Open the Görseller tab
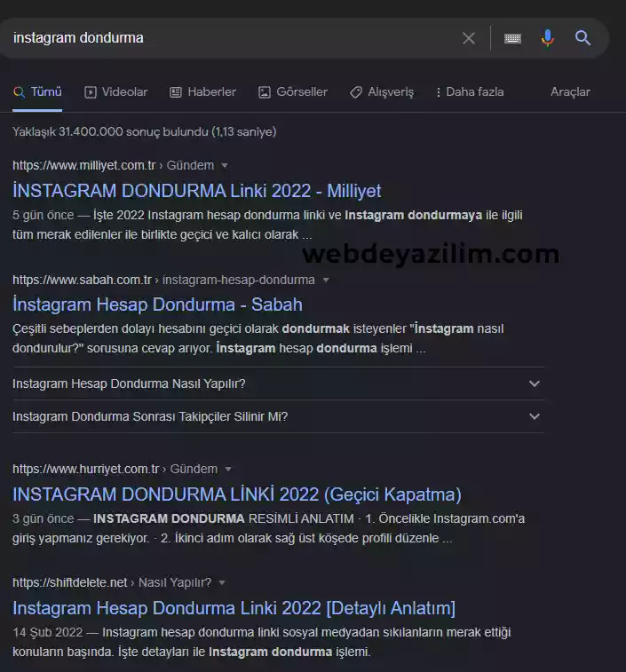This screenshot has width=626, height=672. 293,91
